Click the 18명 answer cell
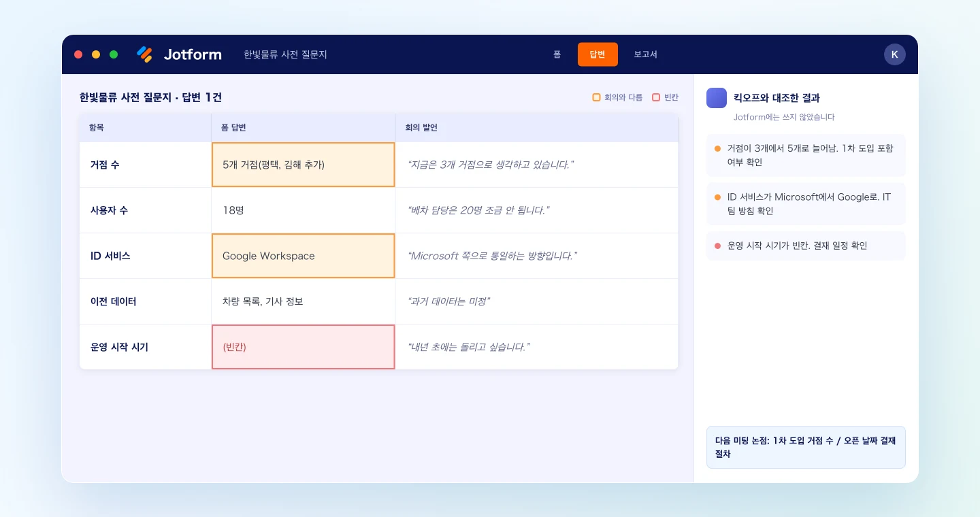980x517 pixels. pos(304,210)
